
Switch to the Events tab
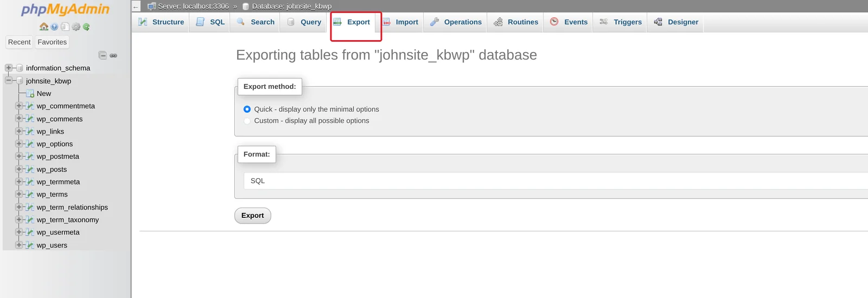(569, 22)
